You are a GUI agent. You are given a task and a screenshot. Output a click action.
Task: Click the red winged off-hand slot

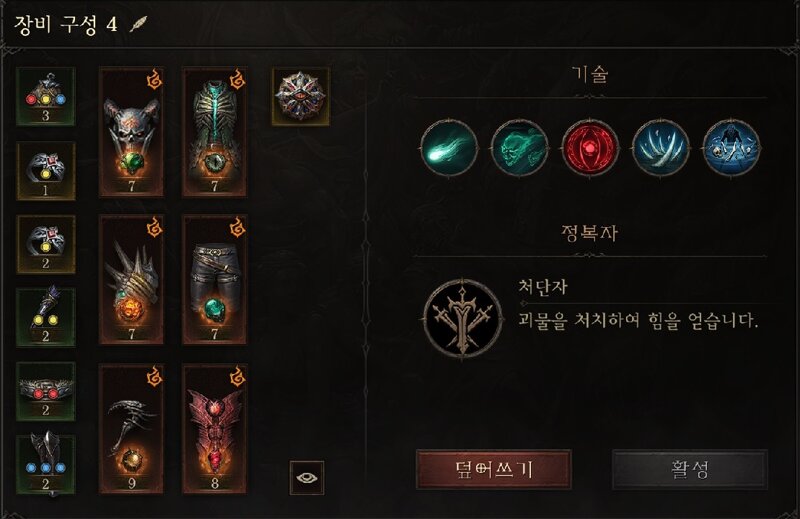[x=215, y=429]
